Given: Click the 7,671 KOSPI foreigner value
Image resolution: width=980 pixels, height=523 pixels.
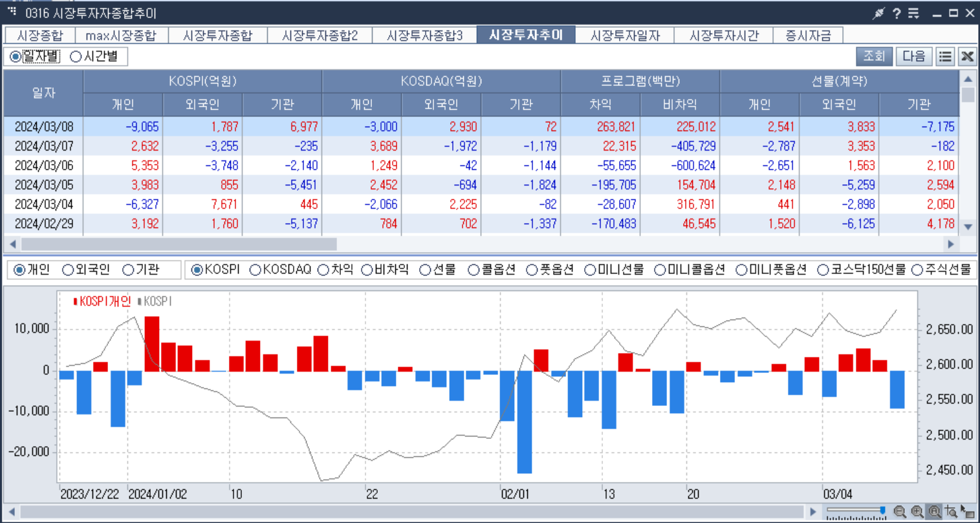Looking at the screenshot, I should (x=224, y=204).
